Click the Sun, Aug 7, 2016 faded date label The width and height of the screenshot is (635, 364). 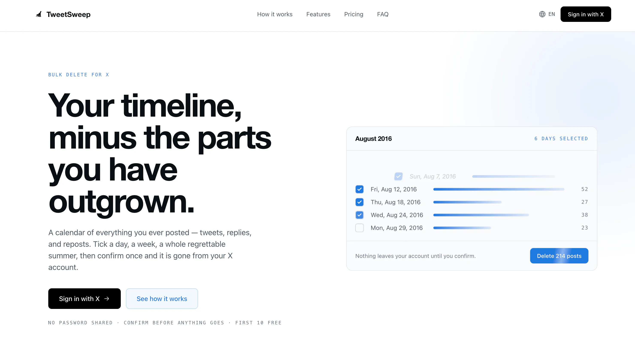point(432,176)
